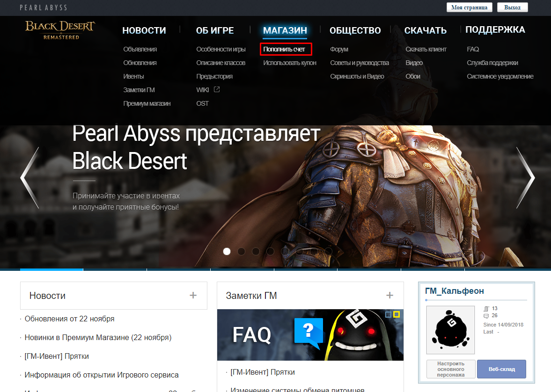
Task: Open [ГМ-Ивент] Прятки under Заметки ГМ
Action: click(263, 372)
